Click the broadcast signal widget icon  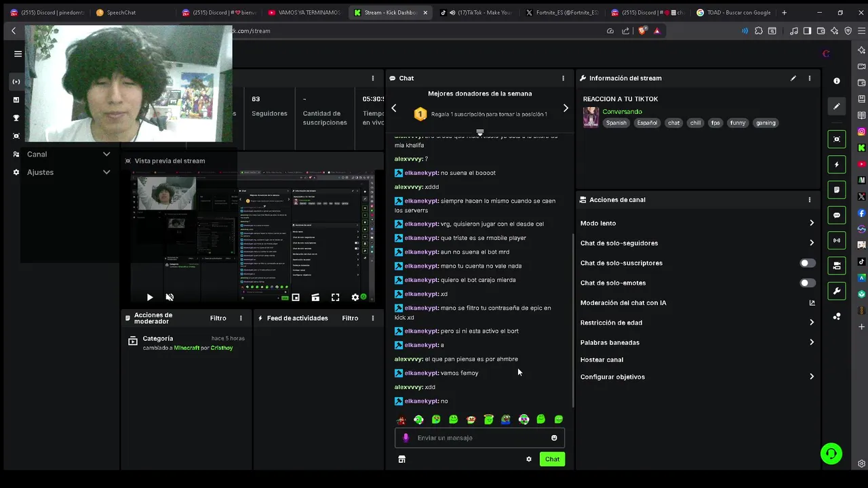[837, 240]
